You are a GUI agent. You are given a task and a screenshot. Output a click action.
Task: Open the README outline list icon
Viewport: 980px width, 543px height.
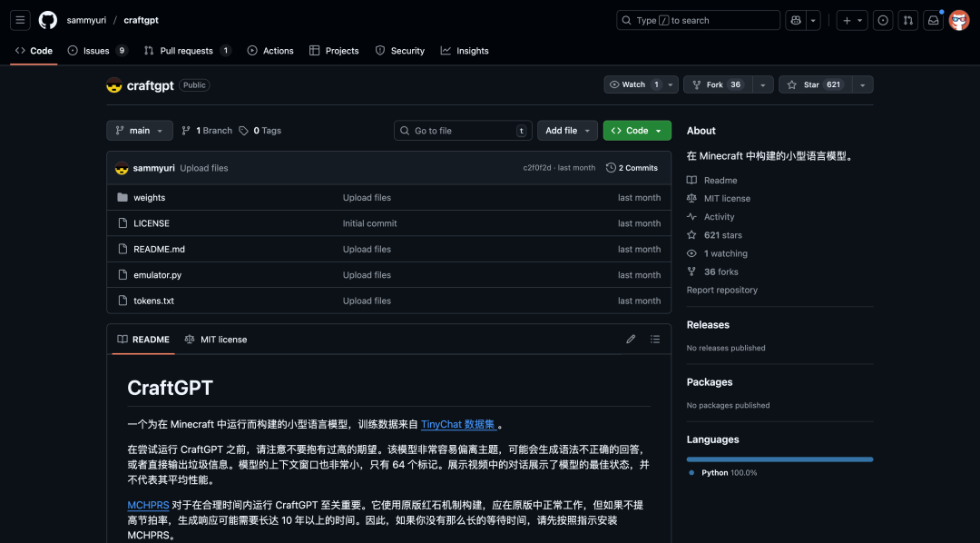[655, 339]
